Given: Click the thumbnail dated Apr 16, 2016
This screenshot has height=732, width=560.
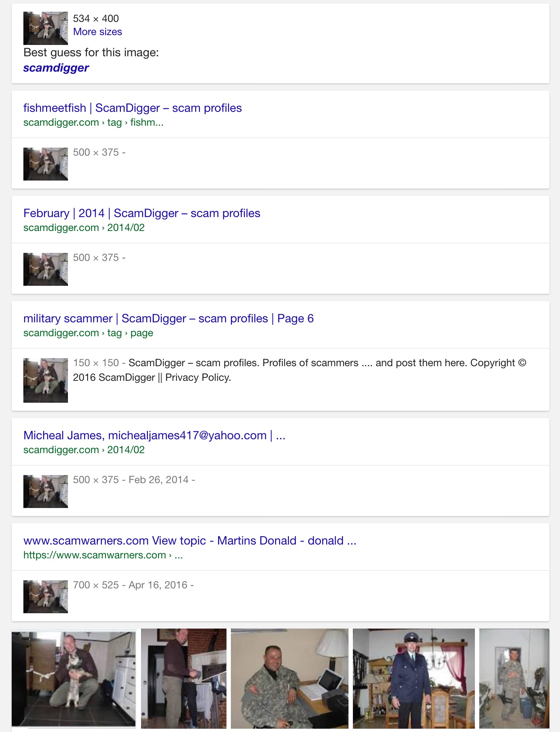Looking at the screenshot, I should tap(46, 597).
